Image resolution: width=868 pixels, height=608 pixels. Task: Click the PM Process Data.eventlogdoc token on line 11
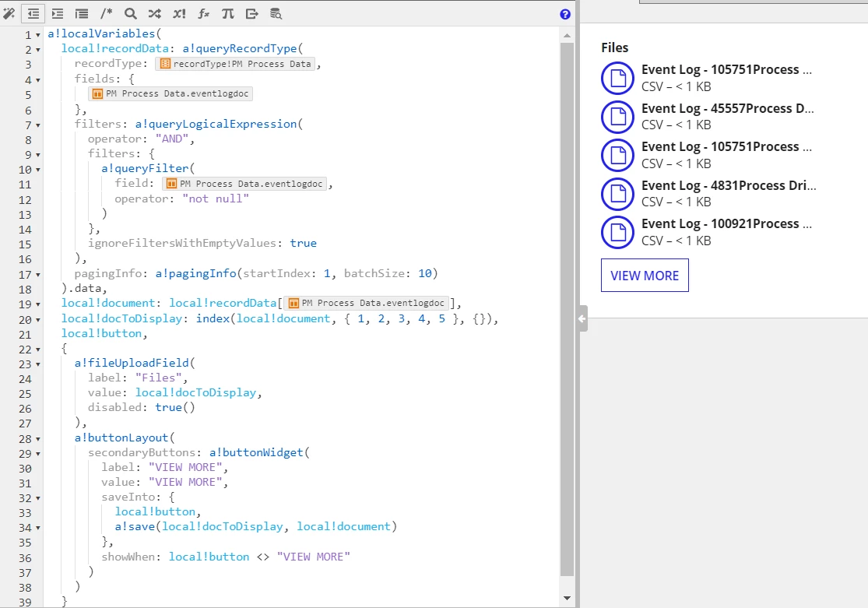[244, 183]
